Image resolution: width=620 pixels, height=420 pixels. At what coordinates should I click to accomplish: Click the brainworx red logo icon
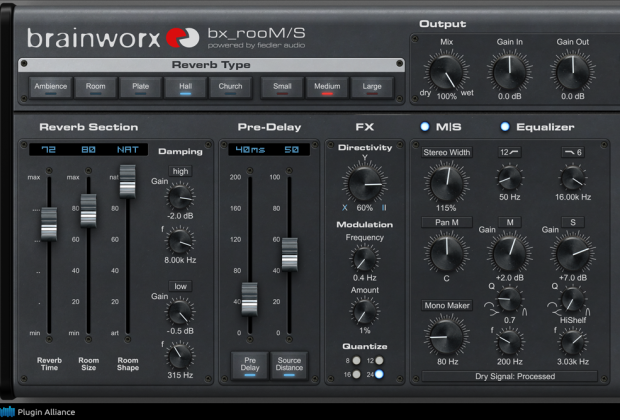(x=182, y=38)
